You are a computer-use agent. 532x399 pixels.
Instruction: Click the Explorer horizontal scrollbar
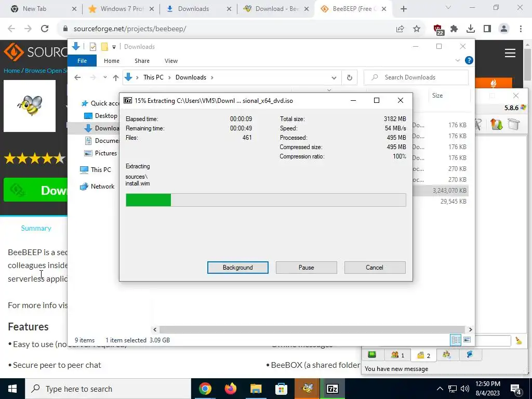click(312, 329)
